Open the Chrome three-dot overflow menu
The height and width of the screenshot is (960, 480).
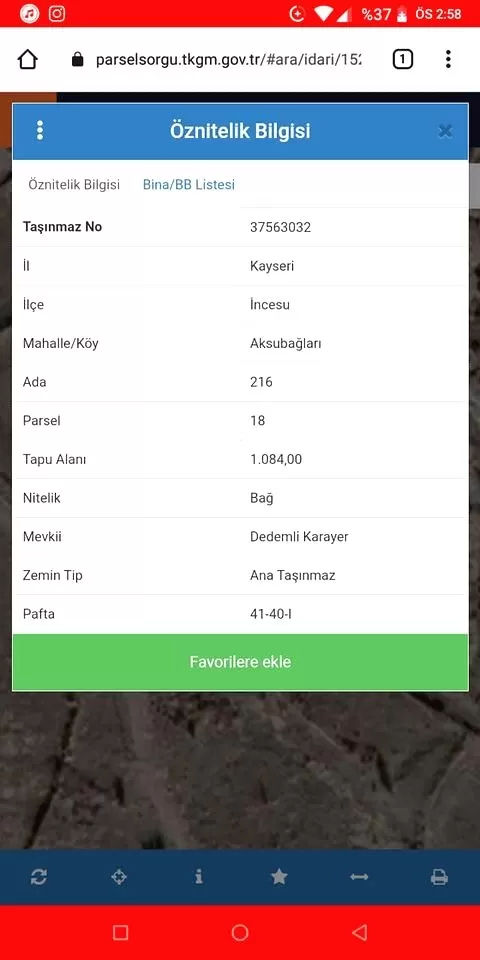point(448,59)
